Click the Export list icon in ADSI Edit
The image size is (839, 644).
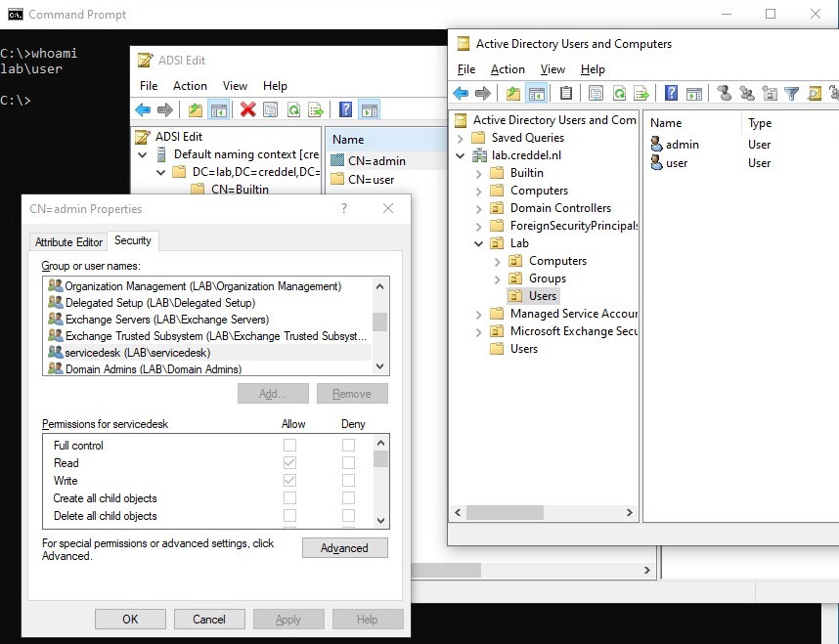[x=316, y=109]
